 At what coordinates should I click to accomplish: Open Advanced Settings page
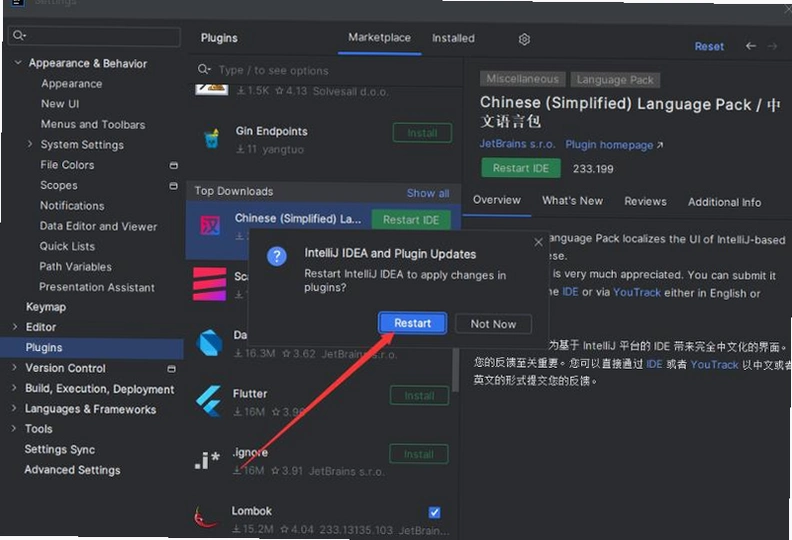72,470
